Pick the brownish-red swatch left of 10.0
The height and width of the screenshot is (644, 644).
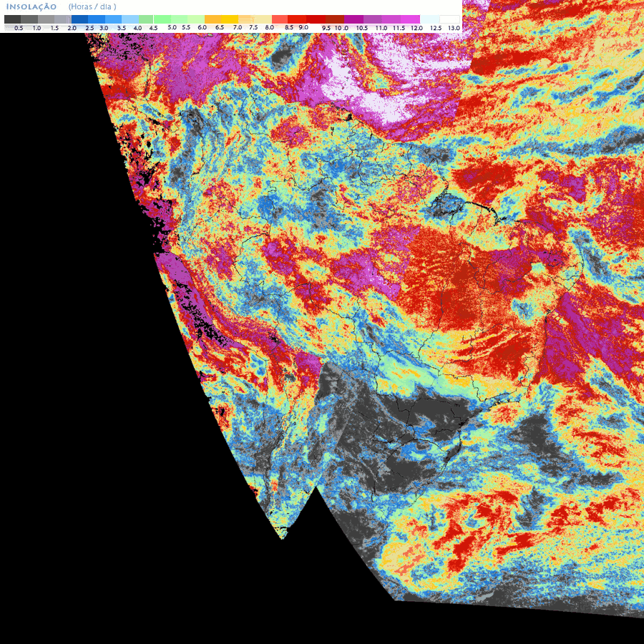[335, 19]
